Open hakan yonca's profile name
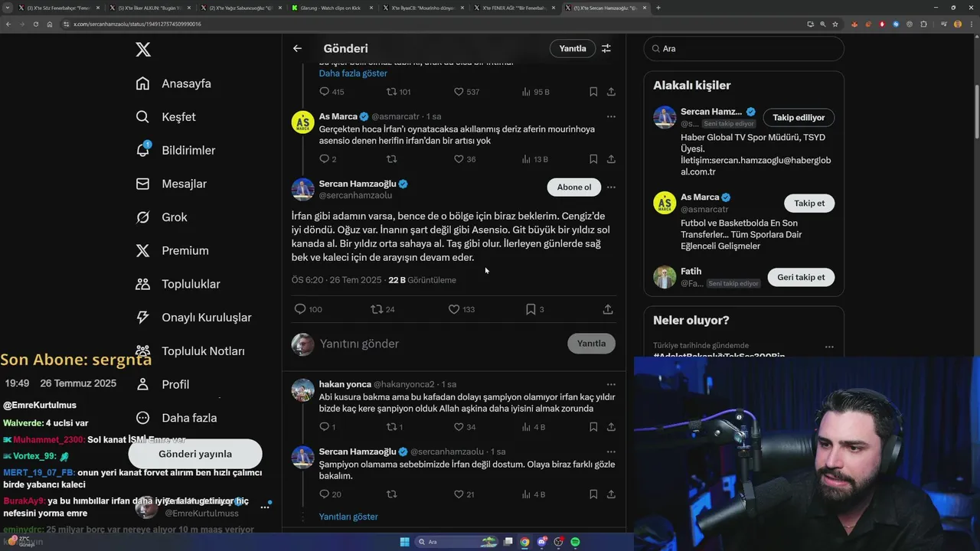Screen dimensions: 980x551 click(x=345, y=384)
